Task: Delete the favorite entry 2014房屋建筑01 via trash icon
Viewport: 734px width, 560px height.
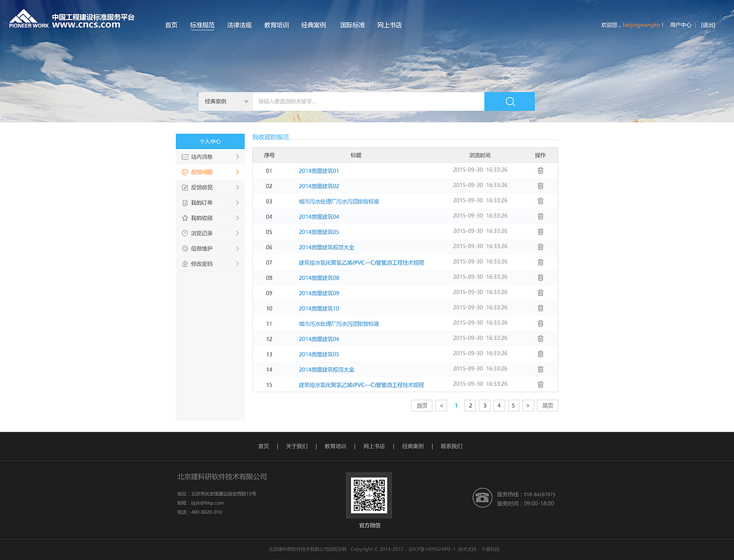Action: pyautogui.click(x=540, y=170)
